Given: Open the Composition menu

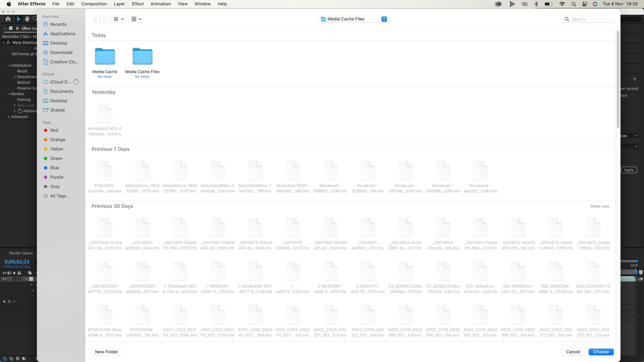Looking at the screenshot, I should tap(94, 4).
